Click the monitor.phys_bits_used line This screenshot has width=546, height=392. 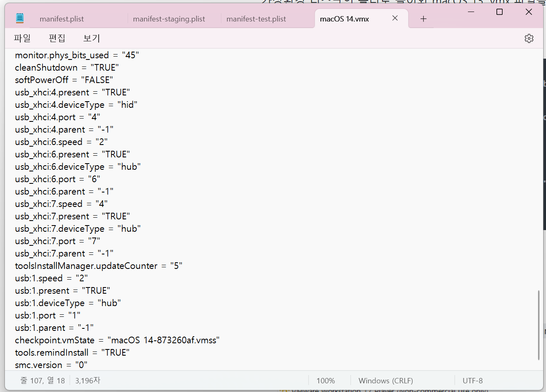(x=77, y=55)
